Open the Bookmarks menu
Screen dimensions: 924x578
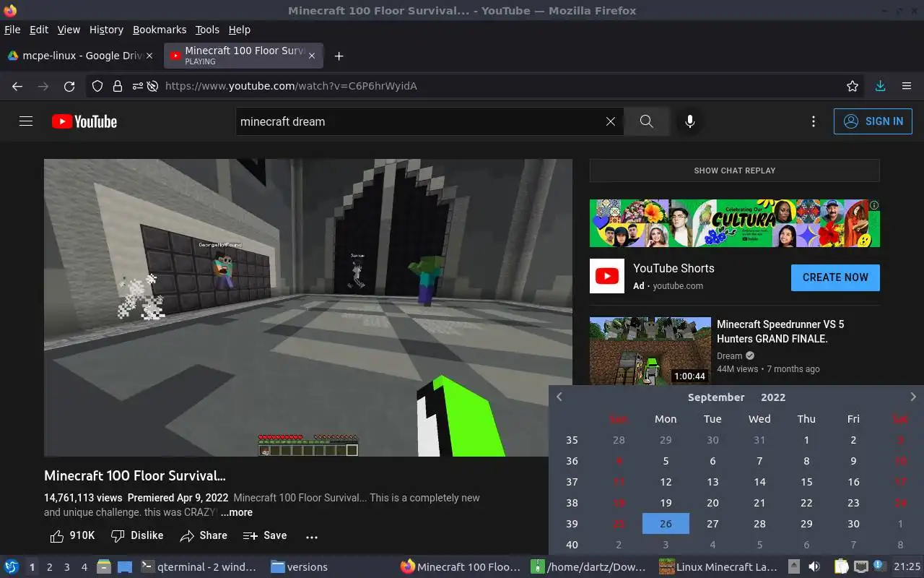click(x=160, y=30)
